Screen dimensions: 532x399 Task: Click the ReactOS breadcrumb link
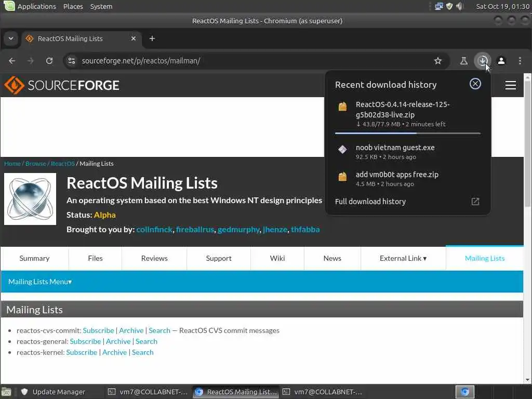pos(63,164)
